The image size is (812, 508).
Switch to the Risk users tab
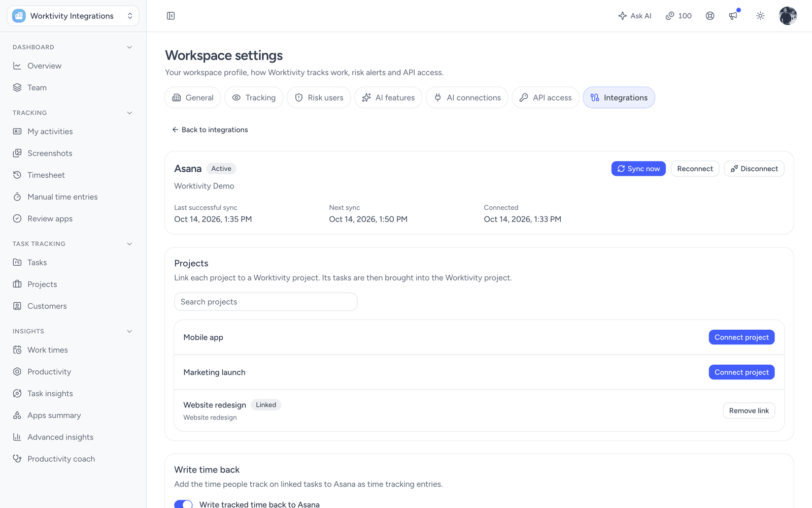tap(319, 98)
